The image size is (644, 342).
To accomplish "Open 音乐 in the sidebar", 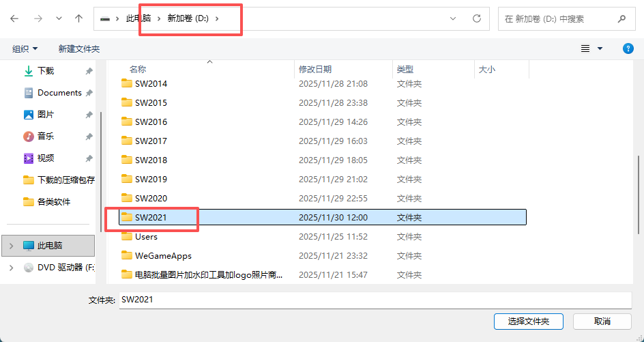I will coord(46,137).
